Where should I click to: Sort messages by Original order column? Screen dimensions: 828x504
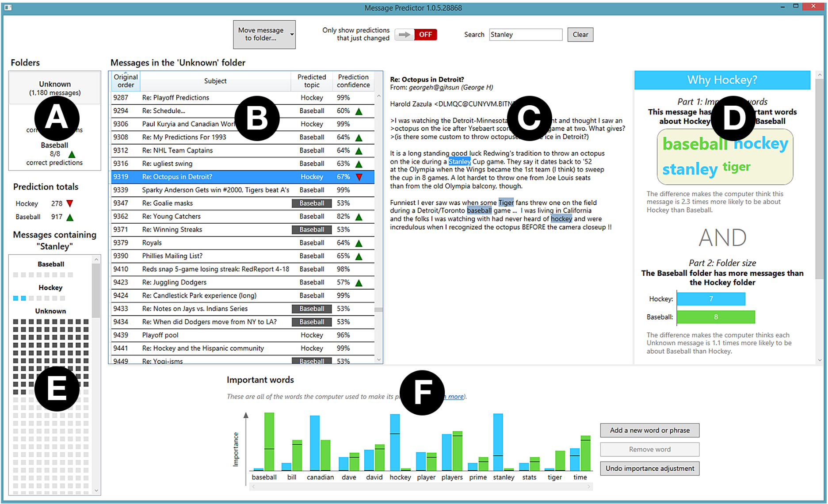click(126, 81)
